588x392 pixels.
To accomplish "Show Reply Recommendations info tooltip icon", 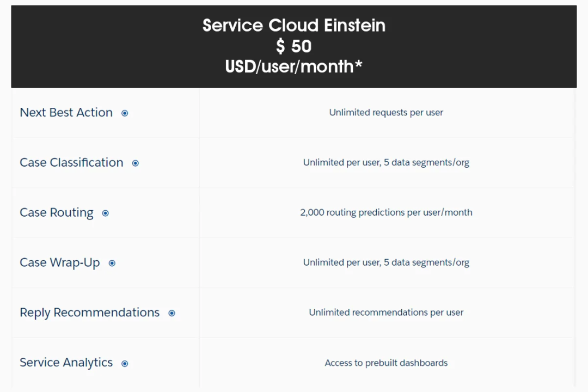I will pyautogui.click(x=172, y=313).
